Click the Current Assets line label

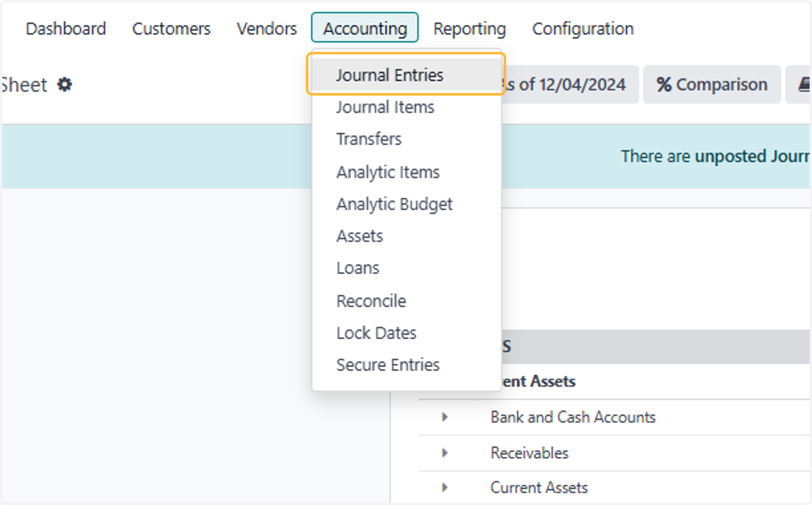coord(539,487)
